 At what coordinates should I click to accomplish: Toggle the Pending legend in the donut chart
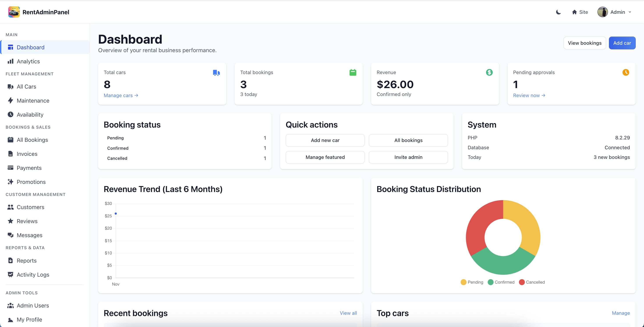[472, 282]
